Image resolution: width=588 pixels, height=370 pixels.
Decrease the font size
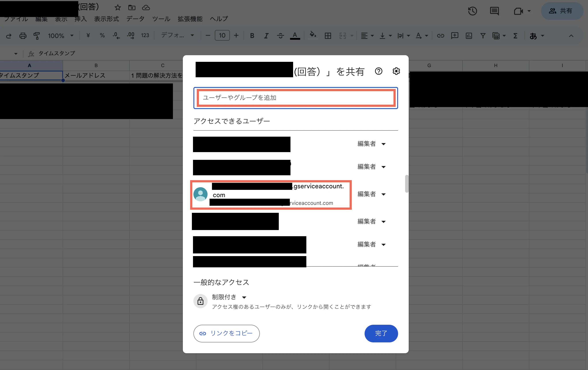click(x=208, y=36)
